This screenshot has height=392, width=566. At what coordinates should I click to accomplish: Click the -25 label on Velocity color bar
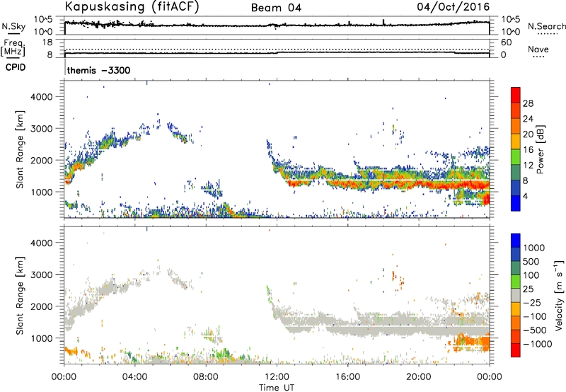coord(532,303)
